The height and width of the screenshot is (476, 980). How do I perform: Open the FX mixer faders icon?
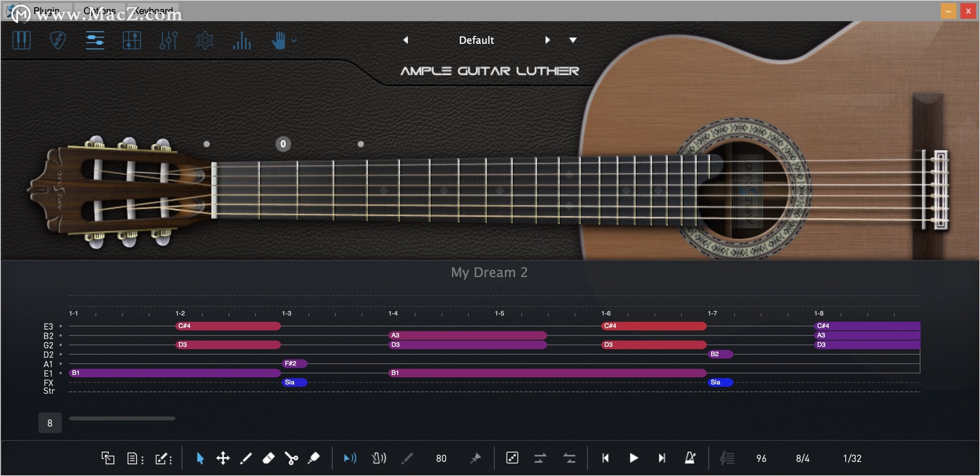coord(168,40)
